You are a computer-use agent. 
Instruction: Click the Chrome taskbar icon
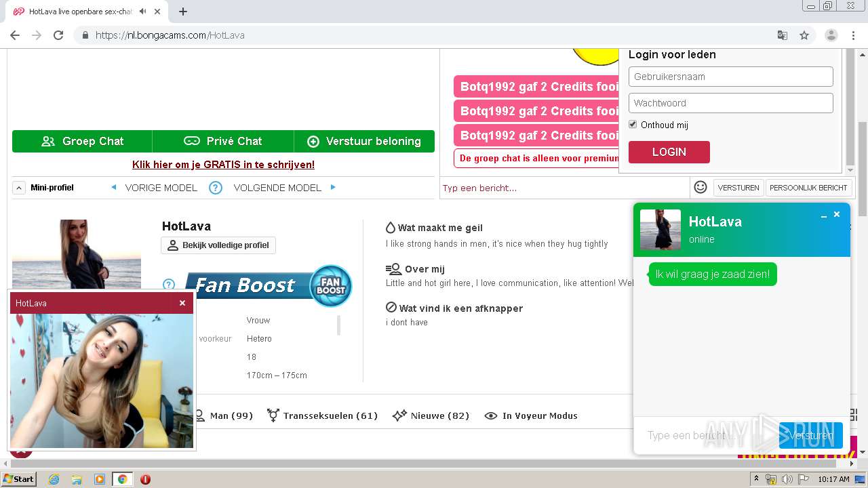coord(123,479)
